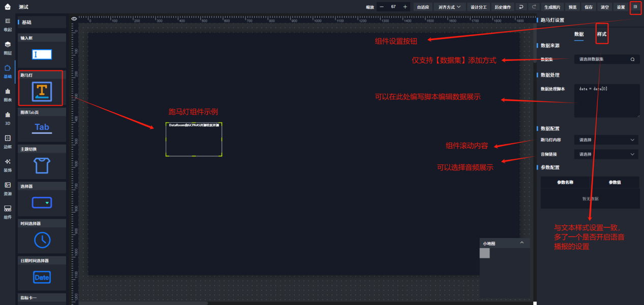
Task: Select the marquee component on the canvas
Action: [194, 139]
